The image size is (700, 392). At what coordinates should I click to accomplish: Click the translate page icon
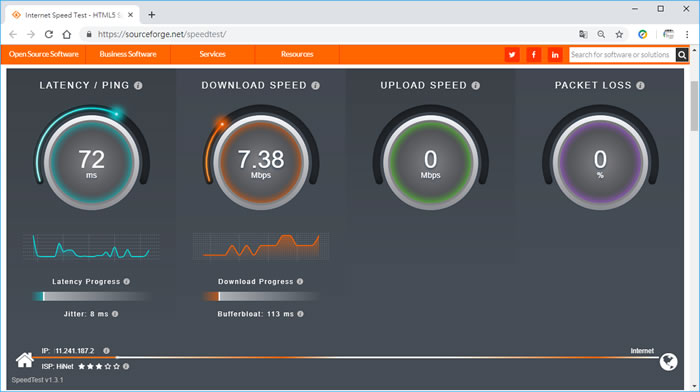[x=583, y=34]
